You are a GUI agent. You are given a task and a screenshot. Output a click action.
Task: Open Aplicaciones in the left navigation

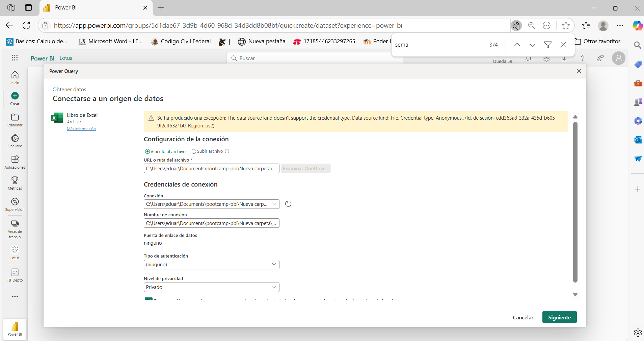[x=15, y=162]
